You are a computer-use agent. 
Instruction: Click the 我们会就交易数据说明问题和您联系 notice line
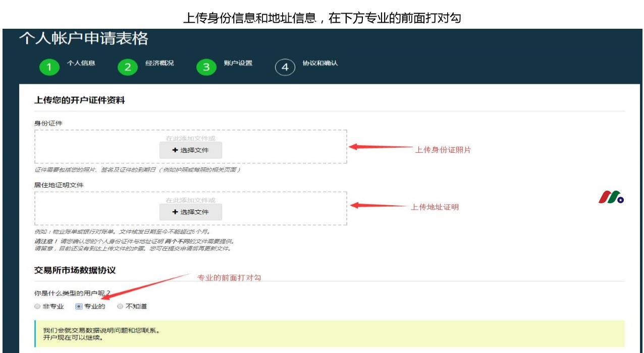click(x=101, y=331)
